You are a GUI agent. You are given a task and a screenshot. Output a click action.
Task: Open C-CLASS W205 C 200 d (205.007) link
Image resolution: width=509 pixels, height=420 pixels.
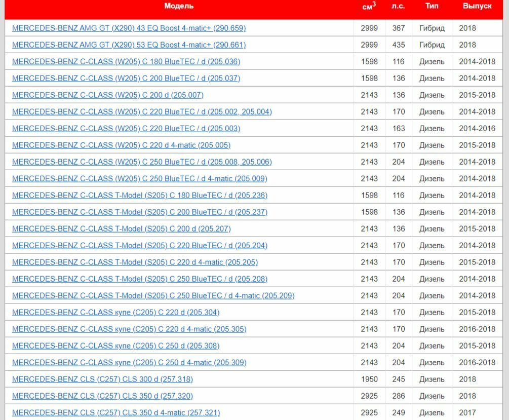click(x=108, y=95)
